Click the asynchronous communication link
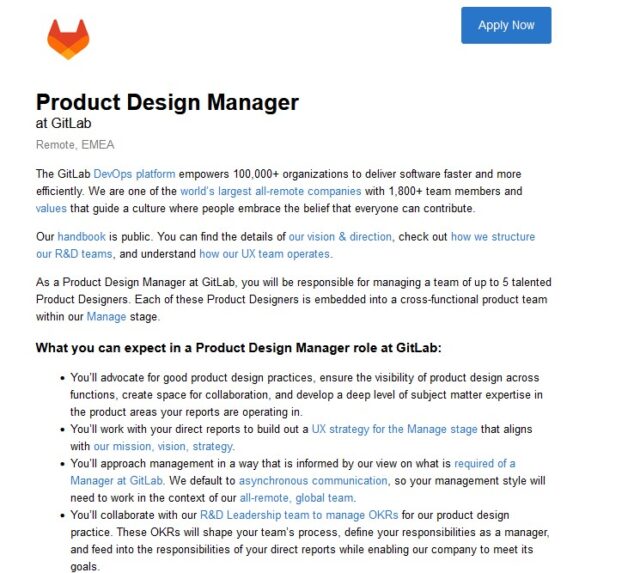640x573 pixels. click(x=313, y=481)
